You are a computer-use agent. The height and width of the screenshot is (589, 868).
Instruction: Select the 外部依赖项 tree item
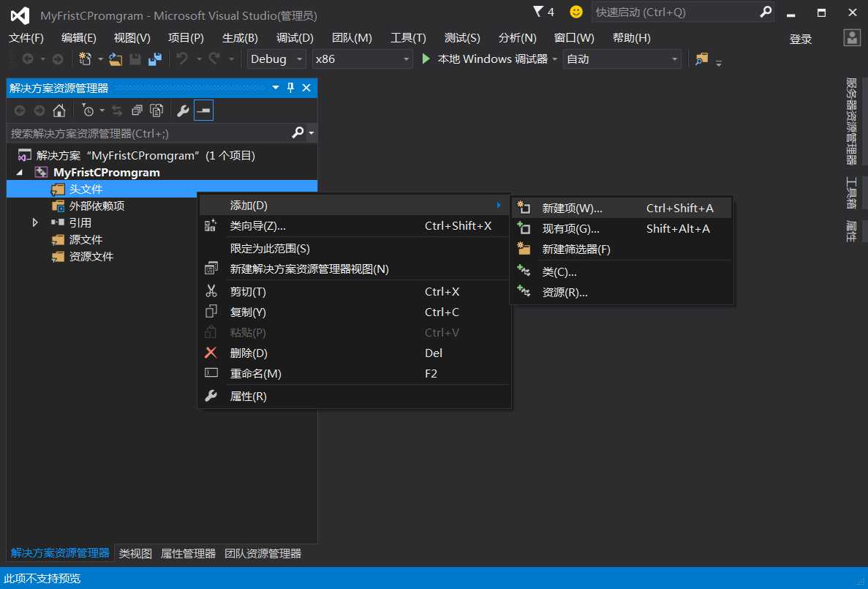pyautogui.click(x=97, y=206)
